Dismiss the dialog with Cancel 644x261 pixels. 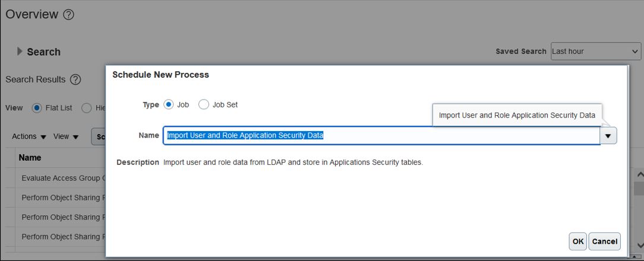pos(605,241)
